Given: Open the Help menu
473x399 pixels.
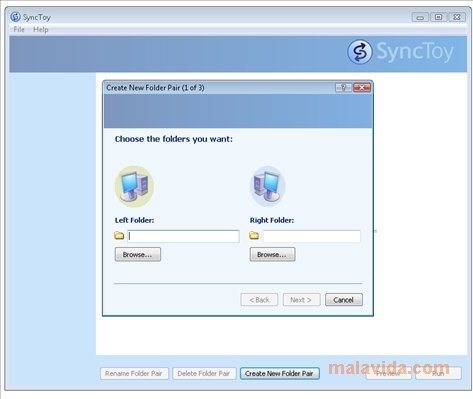Looking at the screenshot, I should coord(41,30).
